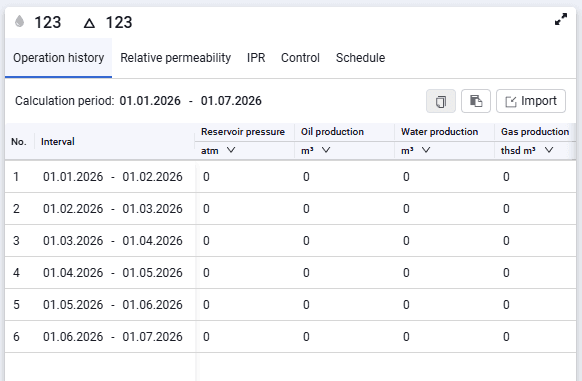Click Oil production cell in row 1
Viewport: 582px width, 381px height.
coord(344,177)
